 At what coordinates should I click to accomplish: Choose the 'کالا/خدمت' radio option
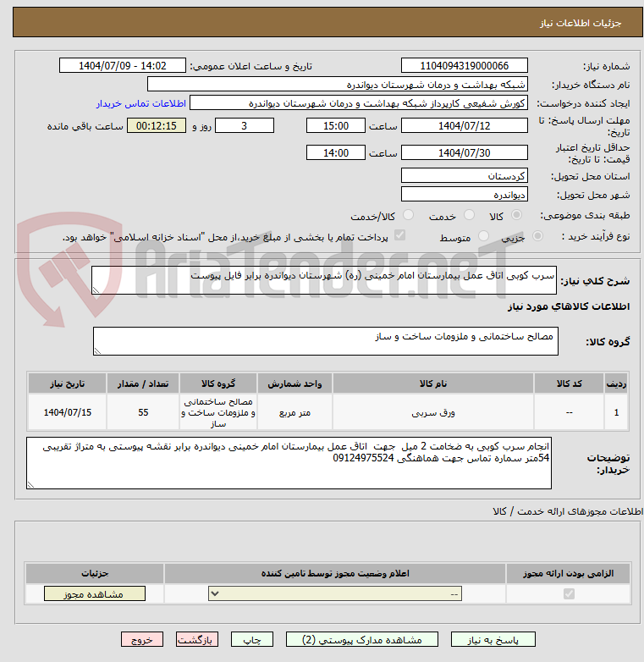pos(408,216)
